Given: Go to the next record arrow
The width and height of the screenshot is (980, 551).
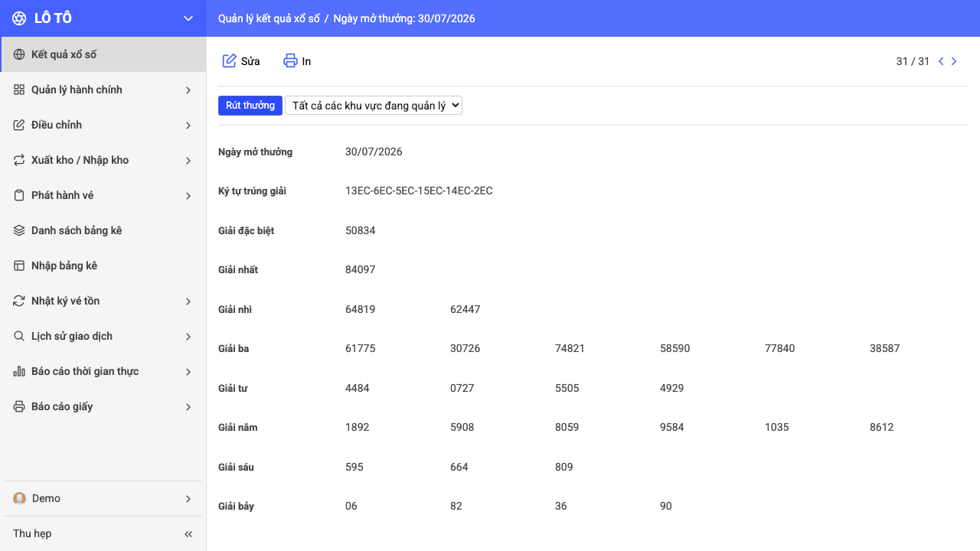Looking at the screenshot, I should (954, 61).
